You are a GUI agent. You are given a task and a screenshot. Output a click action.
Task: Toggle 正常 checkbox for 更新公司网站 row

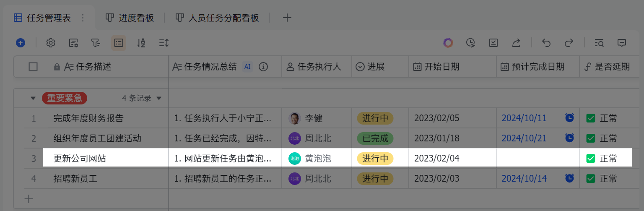tap(591, 159)
